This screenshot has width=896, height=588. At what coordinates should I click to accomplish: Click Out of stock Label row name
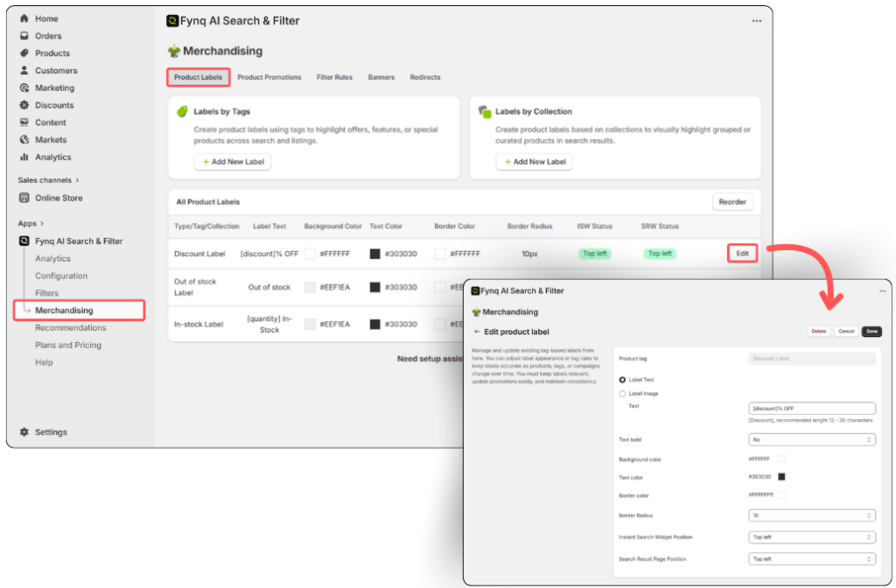click(195, 287)
